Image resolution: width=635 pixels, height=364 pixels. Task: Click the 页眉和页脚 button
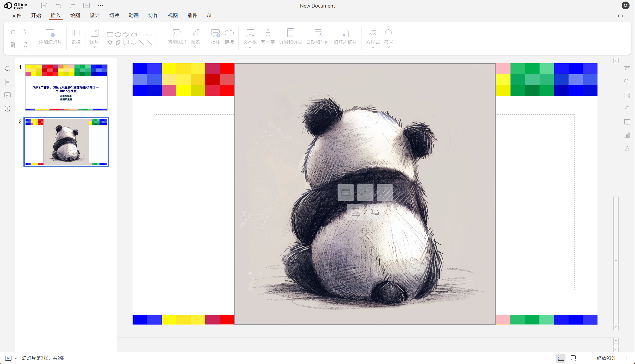pos(290,36)
